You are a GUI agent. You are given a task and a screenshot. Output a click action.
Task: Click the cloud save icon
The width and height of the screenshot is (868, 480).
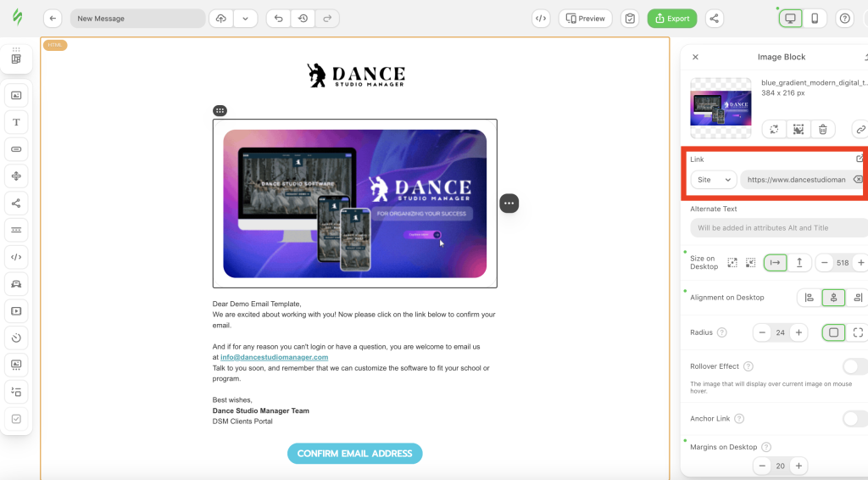tap(221, 19)
